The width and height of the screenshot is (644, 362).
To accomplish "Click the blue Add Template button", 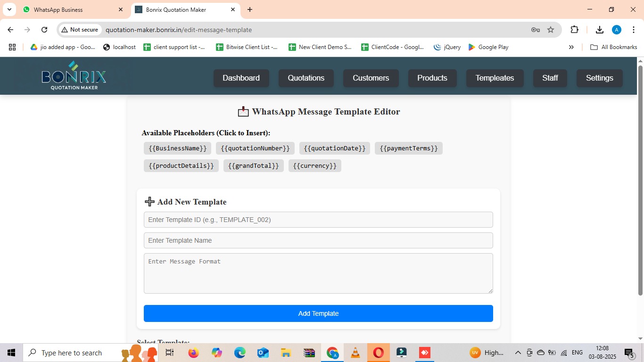I will tap(318, 313).
